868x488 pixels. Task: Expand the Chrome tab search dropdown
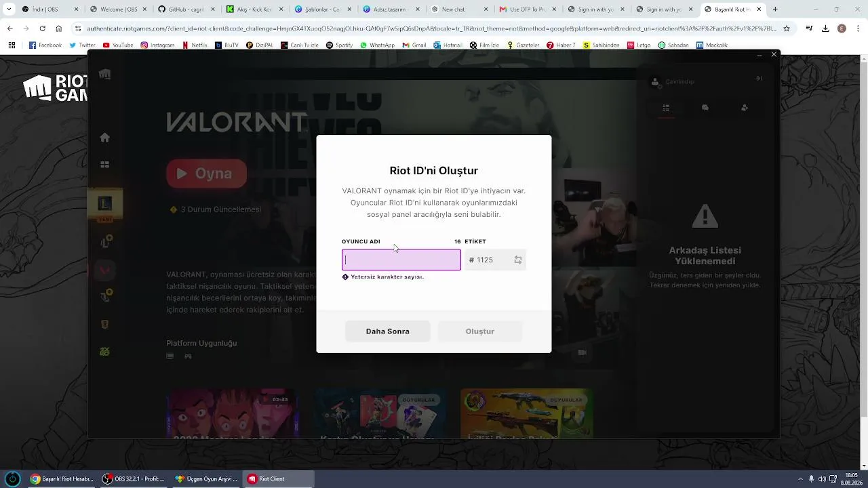click(x=9, y=9)
